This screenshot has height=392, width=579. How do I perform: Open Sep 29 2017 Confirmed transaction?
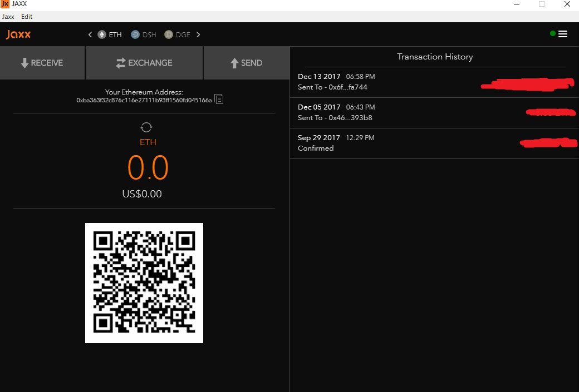coord(434,143)
